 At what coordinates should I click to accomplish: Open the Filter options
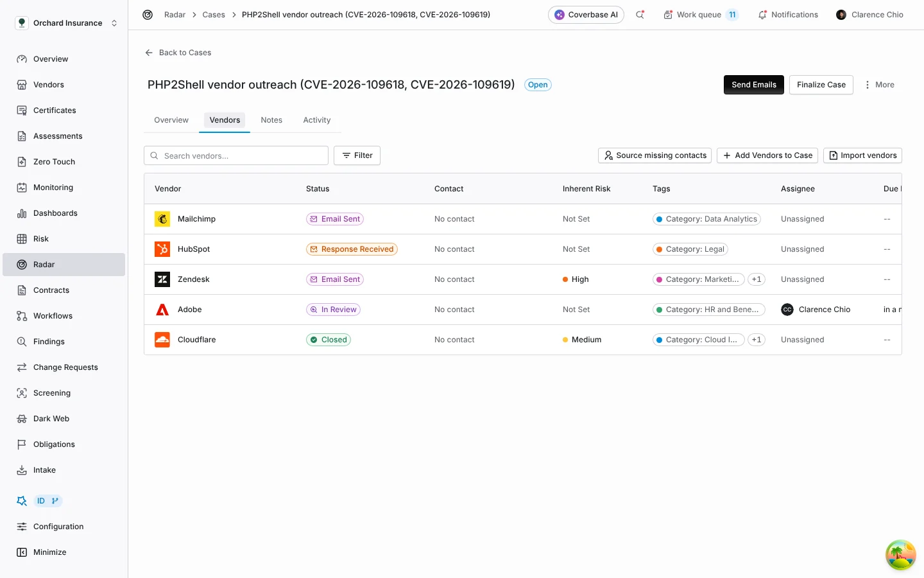(x=357, y=155)
